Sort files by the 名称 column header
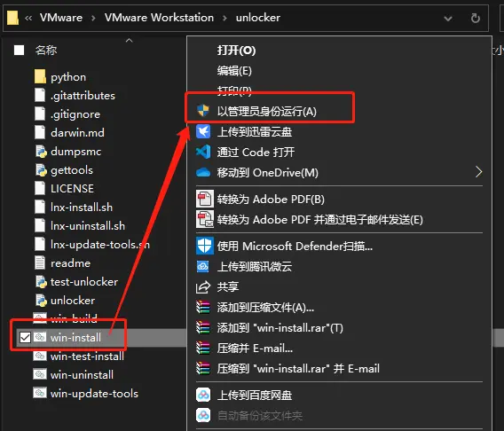Image resolution: width=504 pixels, height=431 pixels. pos(46,50)
